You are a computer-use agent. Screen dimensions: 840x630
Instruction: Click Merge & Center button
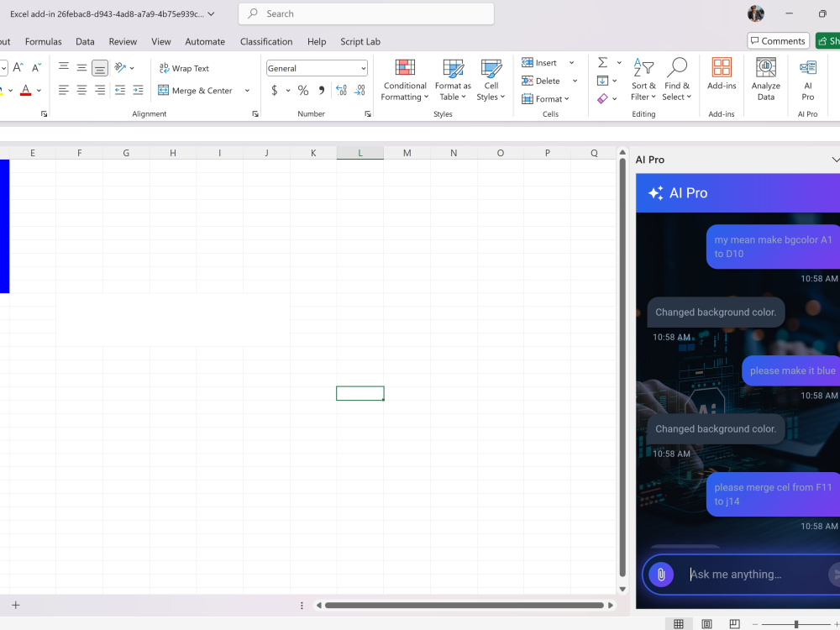[x=196, y=91]
